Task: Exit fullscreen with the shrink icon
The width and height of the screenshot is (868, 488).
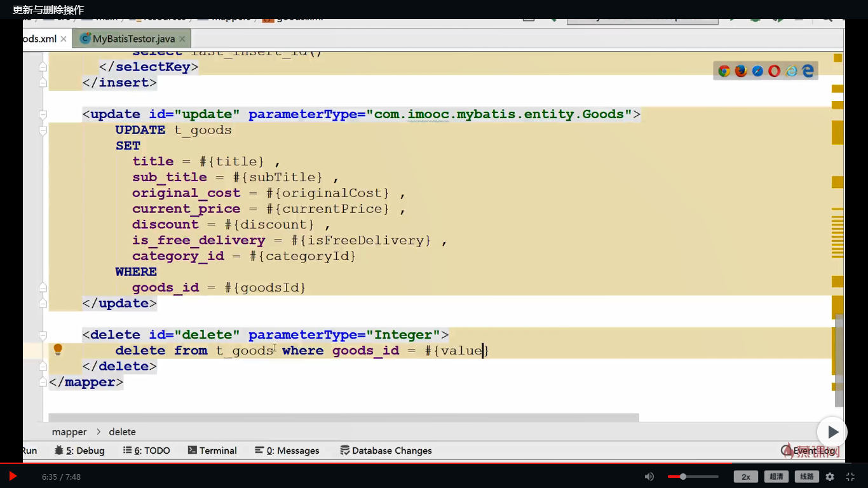Action: (850, 477)
